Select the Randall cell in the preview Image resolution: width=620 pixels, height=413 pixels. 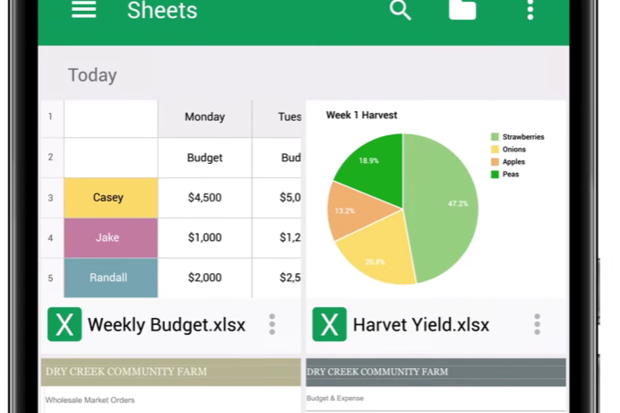[x=111, y=278]
